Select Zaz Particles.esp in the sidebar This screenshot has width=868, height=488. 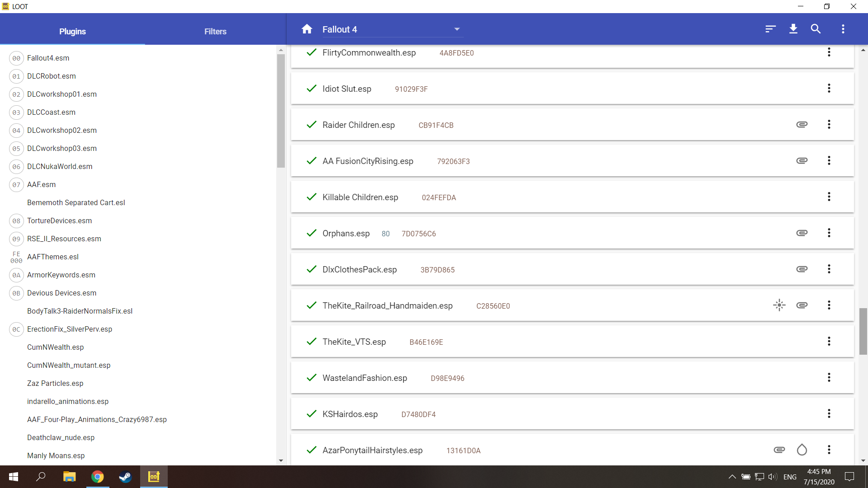click(x=55, y=383)
